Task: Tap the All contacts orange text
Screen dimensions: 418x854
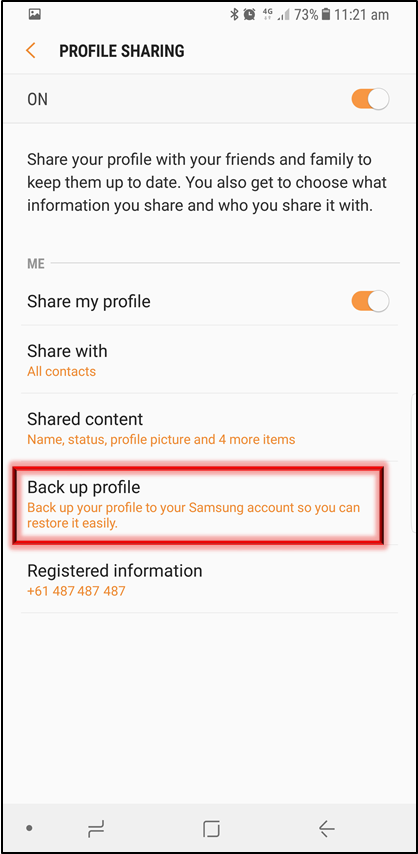Action: (x=62, y=371)
